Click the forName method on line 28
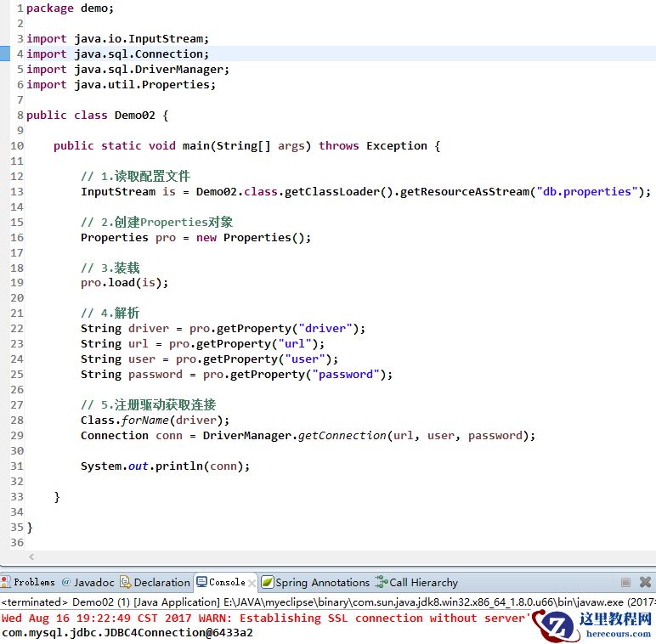 point(148,420)
